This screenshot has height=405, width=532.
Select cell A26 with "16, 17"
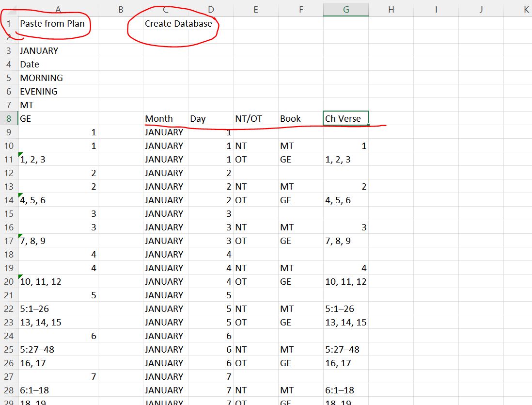[58, 363]
